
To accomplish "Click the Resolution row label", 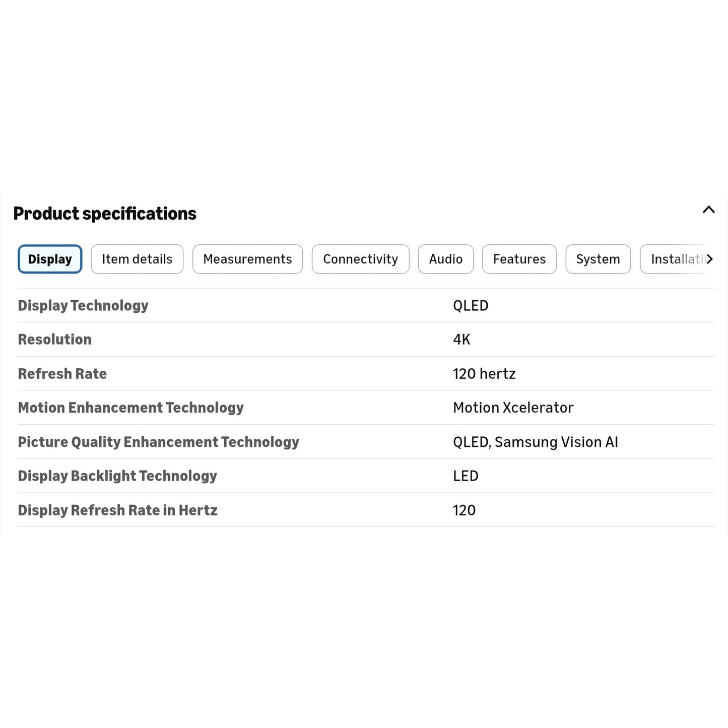I will click(x=55, y=340).
